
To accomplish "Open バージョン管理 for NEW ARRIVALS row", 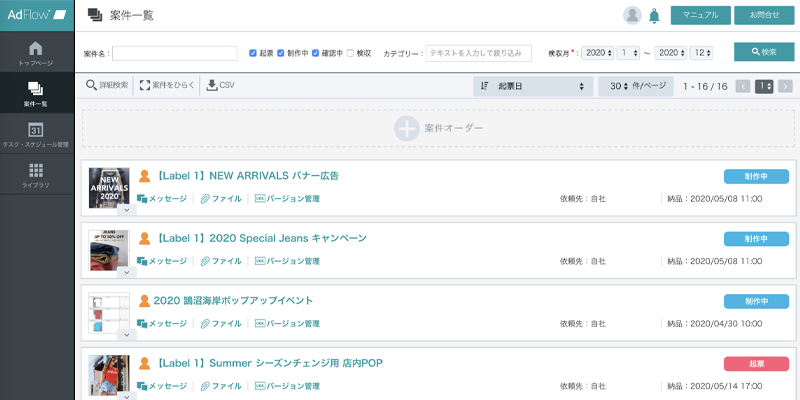I will pyautogui.click(x=287, y=199).
